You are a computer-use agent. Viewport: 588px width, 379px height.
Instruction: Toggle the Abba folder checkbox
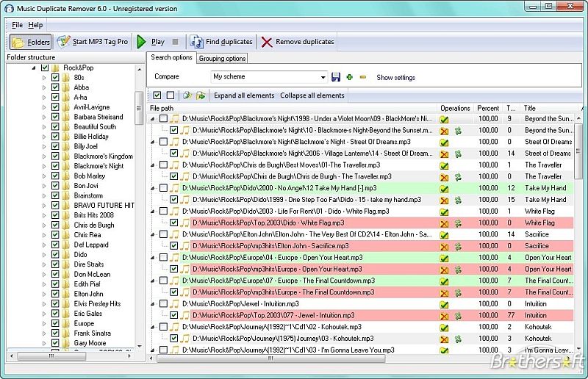point(55,87)
